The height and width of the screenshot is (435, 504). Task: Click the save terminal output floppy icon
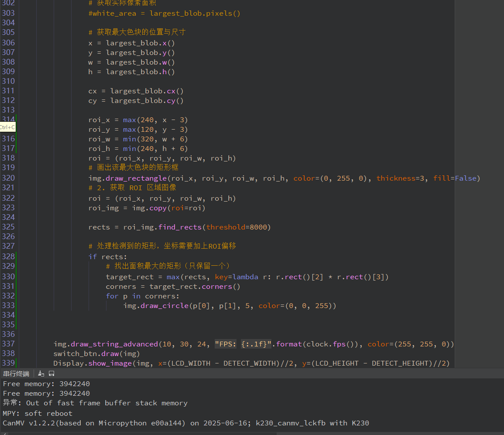coord(51,373)
